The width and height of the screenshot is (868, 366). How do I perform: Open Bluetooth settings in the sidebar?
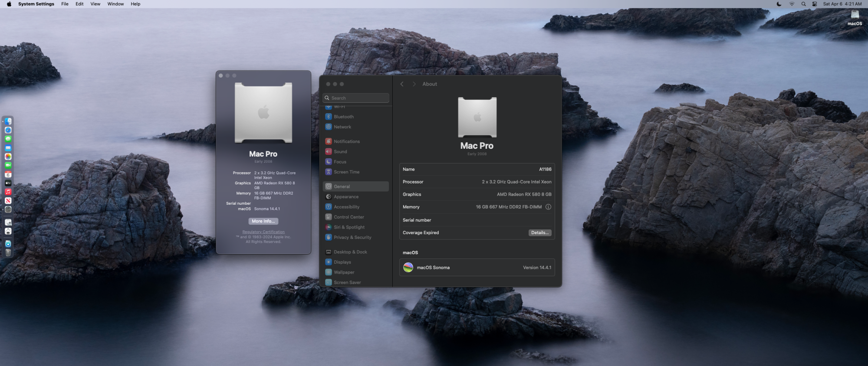343,117
